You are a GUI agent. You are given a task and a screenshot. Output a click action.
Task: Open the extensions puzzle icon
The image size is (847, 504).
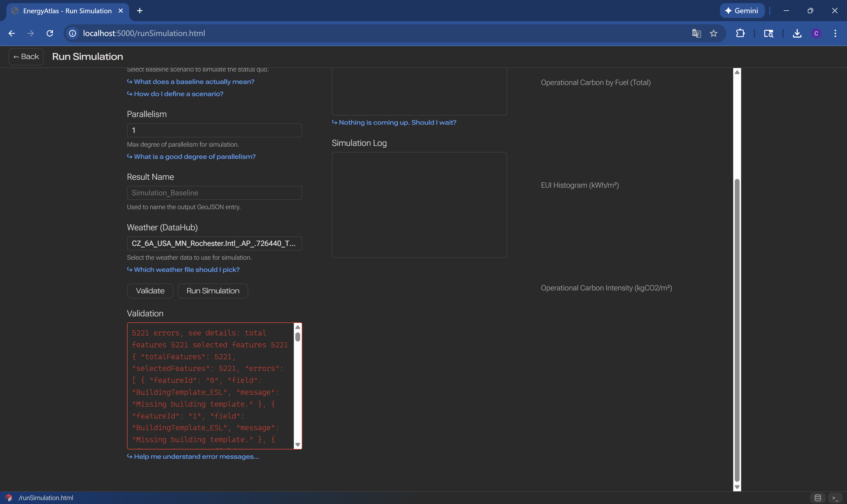coord(740,33)
